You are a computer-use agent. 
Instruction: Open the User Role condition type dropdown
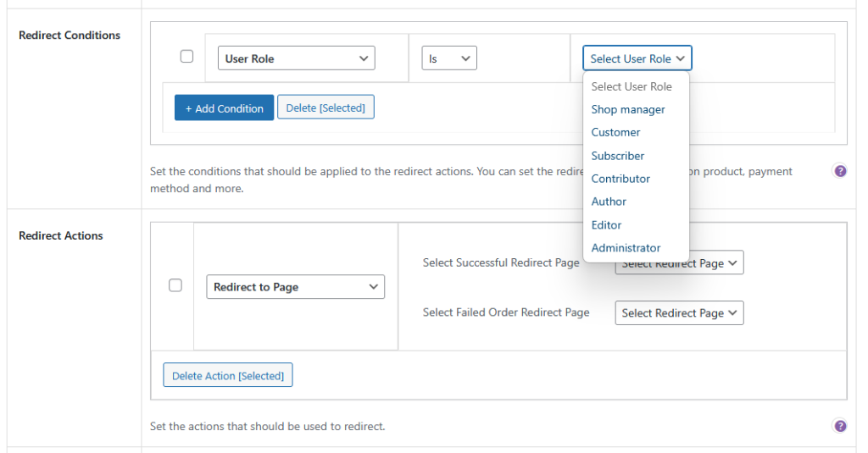tap(296, 58)
